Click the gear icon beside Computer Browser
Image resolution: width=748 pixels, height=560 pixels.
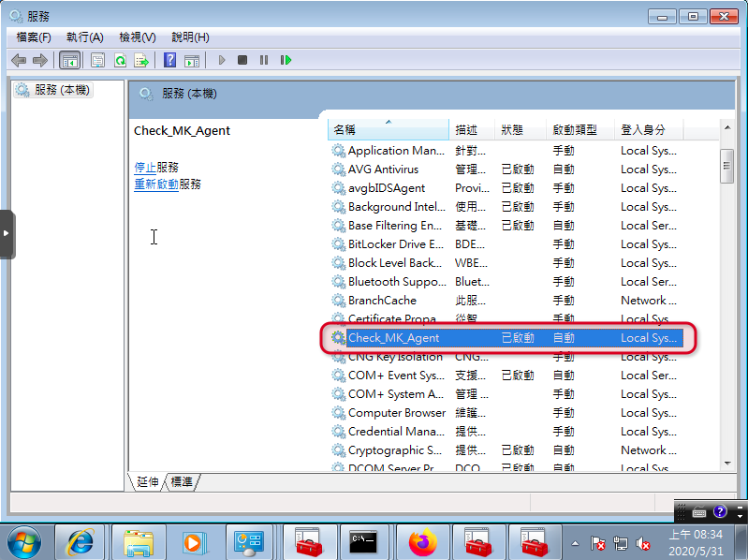(x=338, y=413)
